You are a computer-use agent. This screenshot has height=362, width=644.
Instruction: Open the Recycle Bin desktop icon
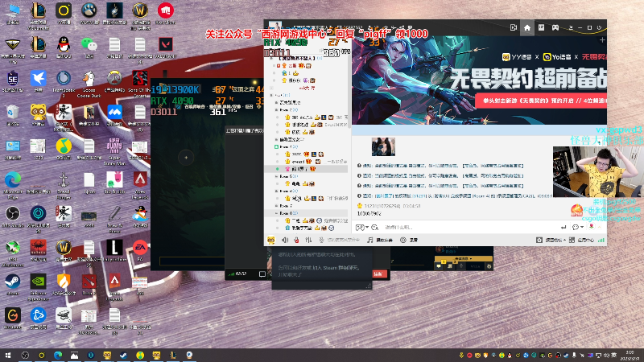click(13, 114)
